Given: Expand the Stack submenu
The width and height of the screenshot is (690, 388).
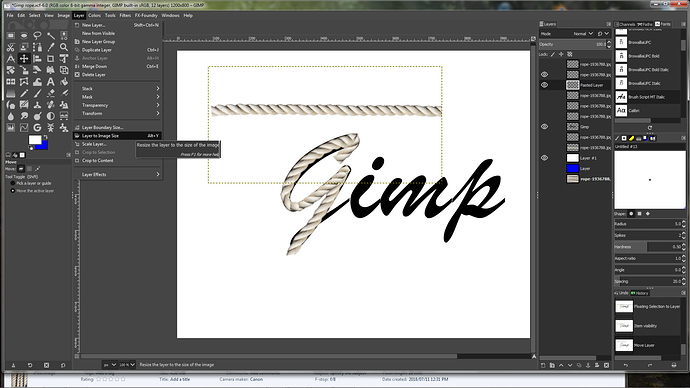Looking at the screenshot, I should (117, 88).
